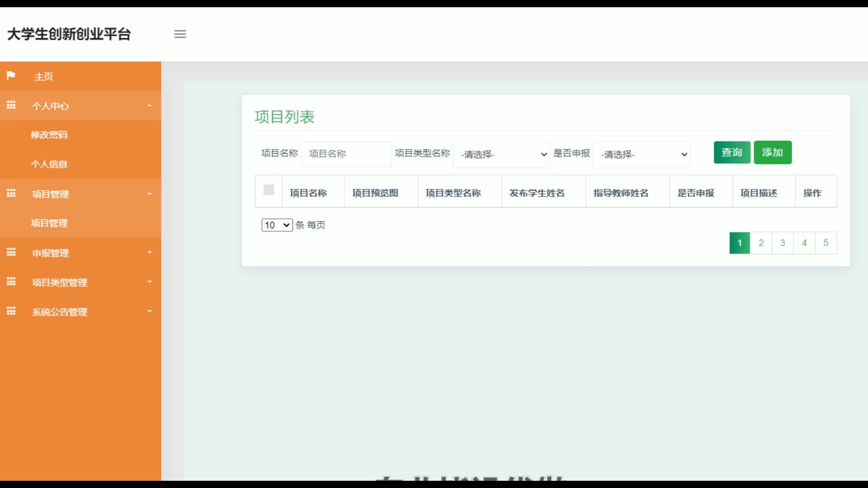Click the grid icon beside 项目管理 section

pos(11,193)
